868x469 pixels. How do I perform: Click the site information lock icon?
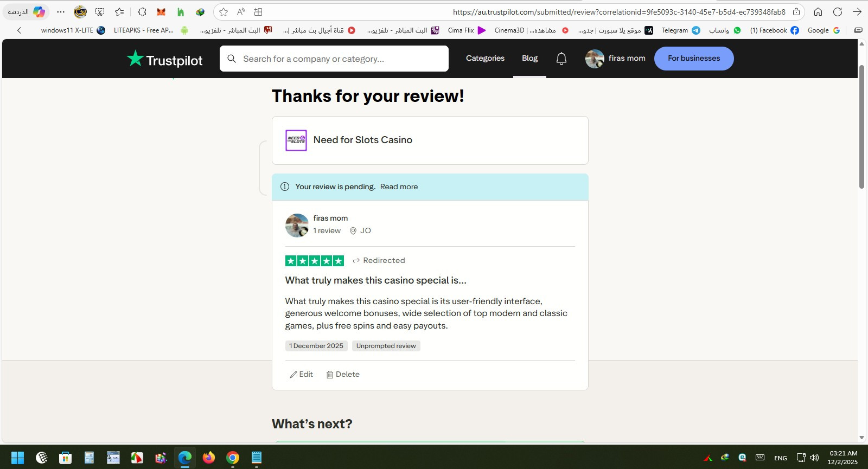(x=796, y=12)
